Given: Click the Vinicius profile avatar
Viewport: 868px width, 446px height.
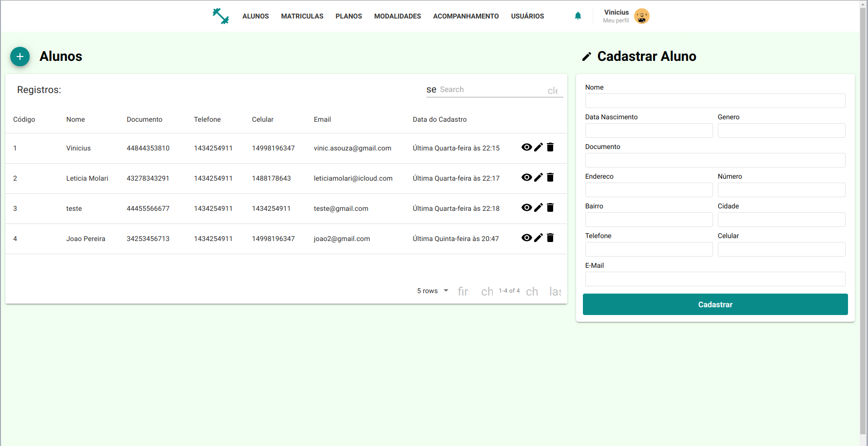Looking at the screenshot, I should (642, 16).
